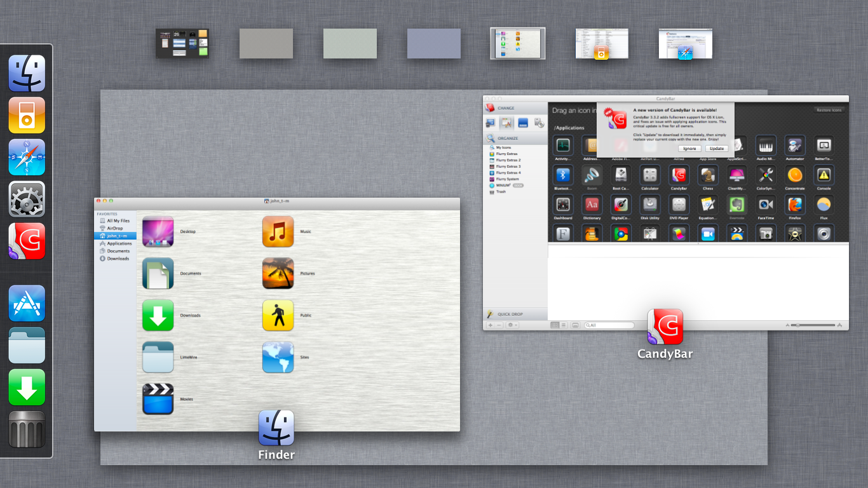Select the DVD Player icon in CandyBar
The height and width of the screenshot is (488, 868).
679,205
